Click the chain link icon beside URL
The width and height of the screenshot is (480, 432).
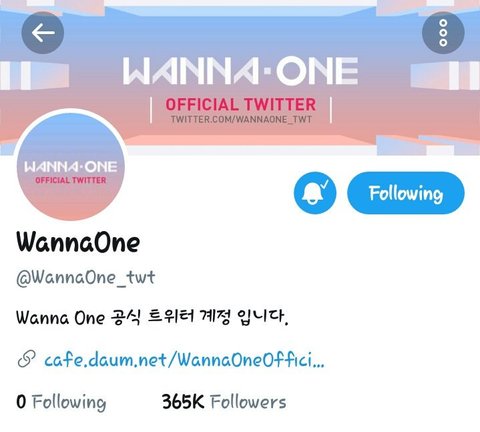[x=26, y=359]
